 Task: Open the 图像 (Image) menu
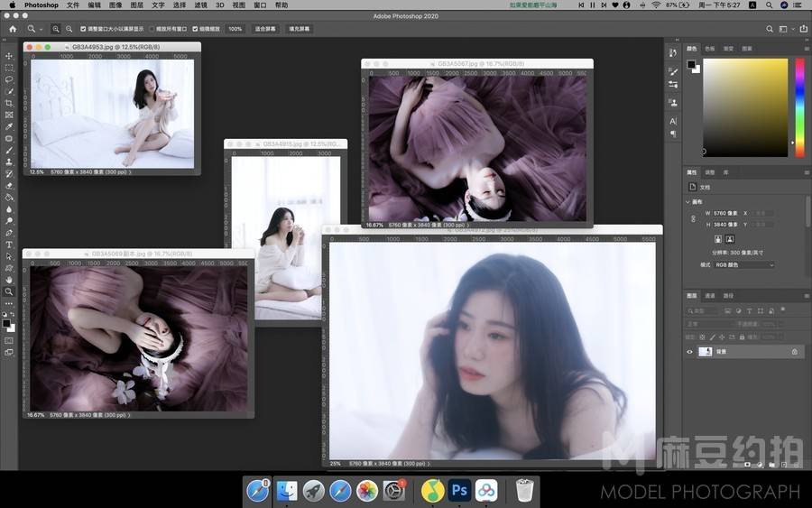[115, 5]
